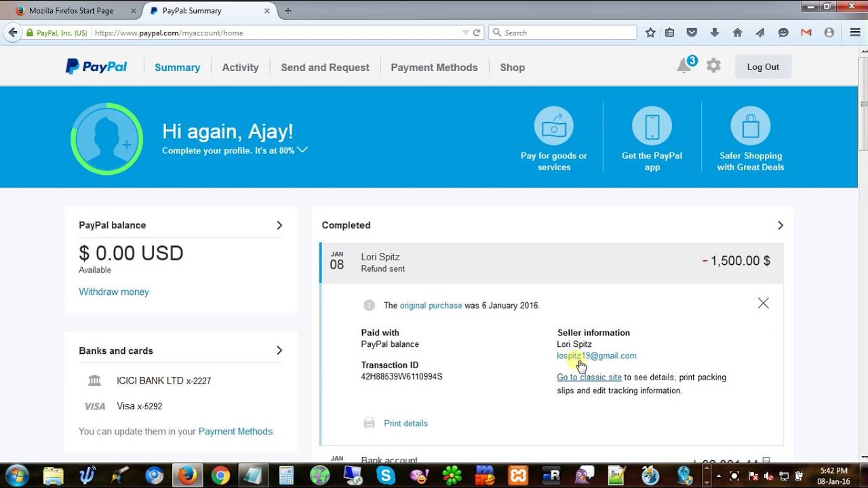Open the URL bar history dropdown arrow

point(465,33)
